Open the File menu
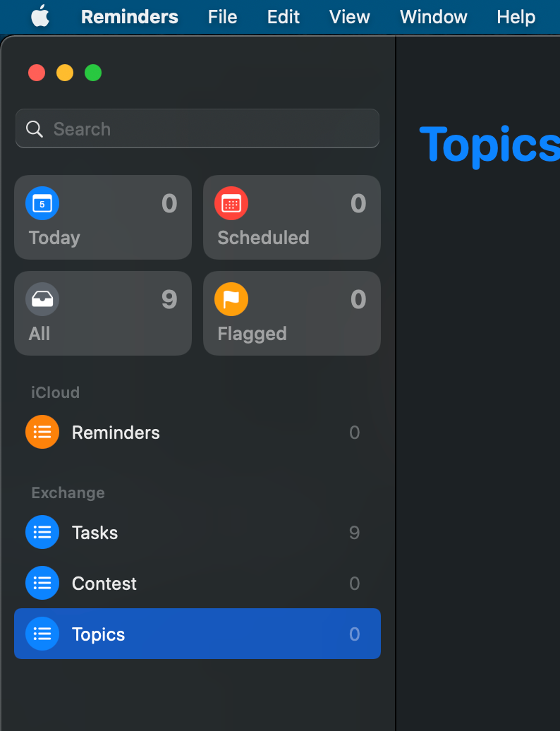Image resolution: width=560 pixels, height=731 pixels. click(222, 16)
